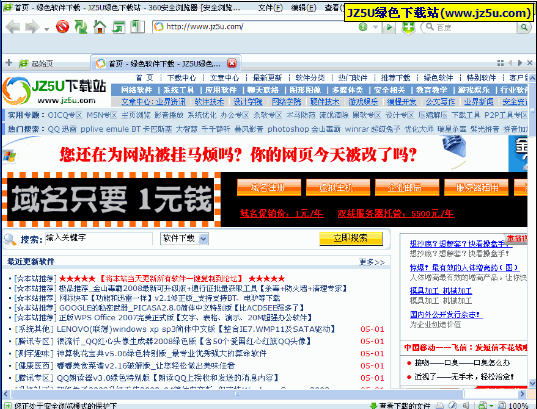Open the search engine selector magnifier
This screenshot has width=537, height=409.
click(429, 27)
